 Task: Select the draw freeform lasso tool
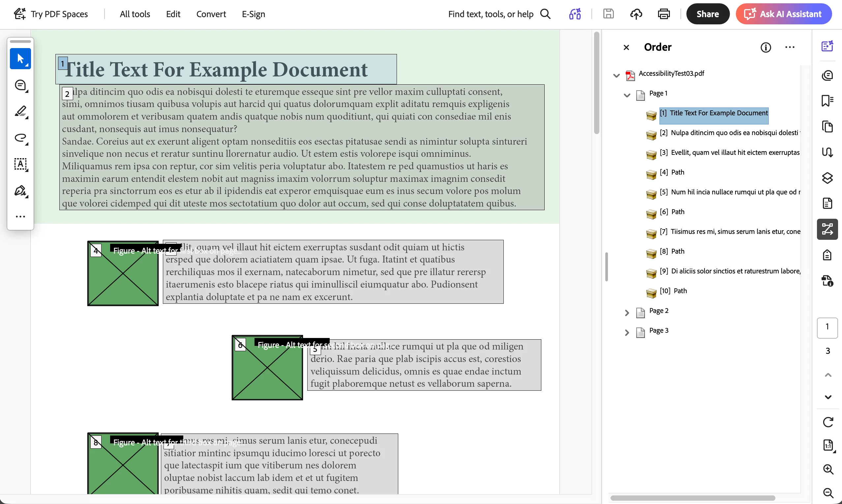[x=20, y=138]
